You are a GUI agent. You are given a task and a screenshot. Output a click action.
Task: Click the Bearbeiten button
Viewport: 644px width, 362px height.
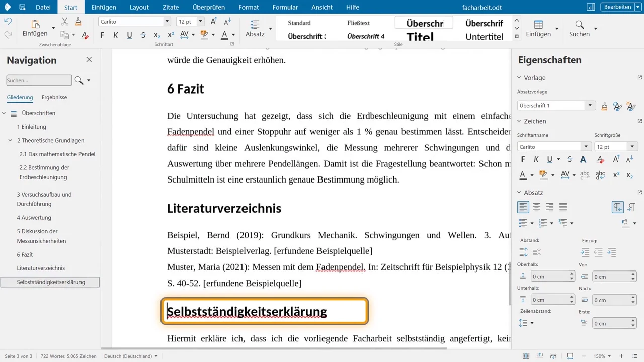[x=617, y=7]
